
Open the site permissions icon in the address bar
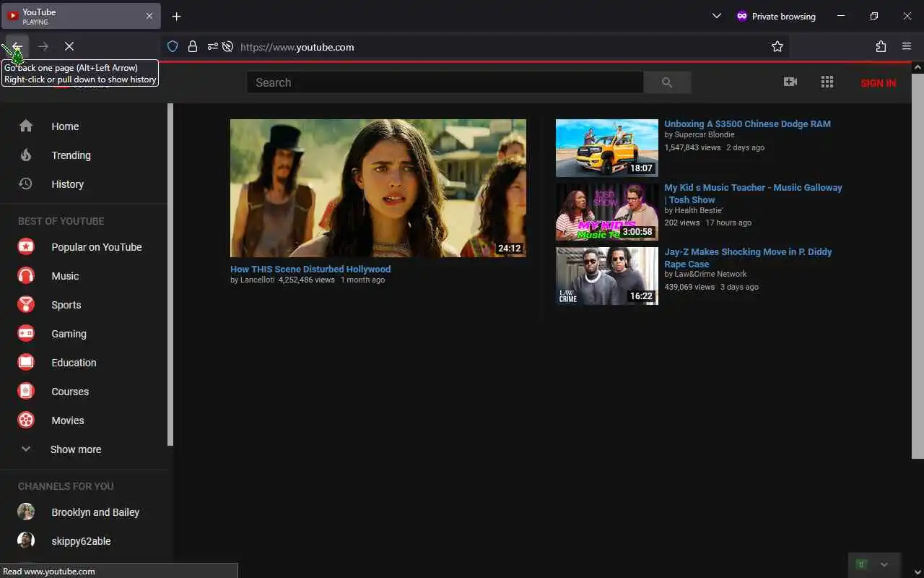pyautogui.click(x=212, y=46)
